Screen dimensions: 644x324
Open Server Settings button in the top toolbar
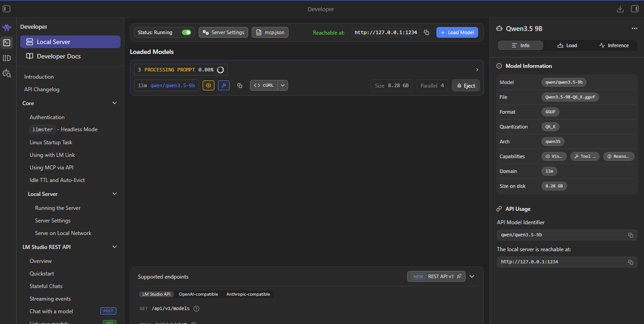[223, 32]
